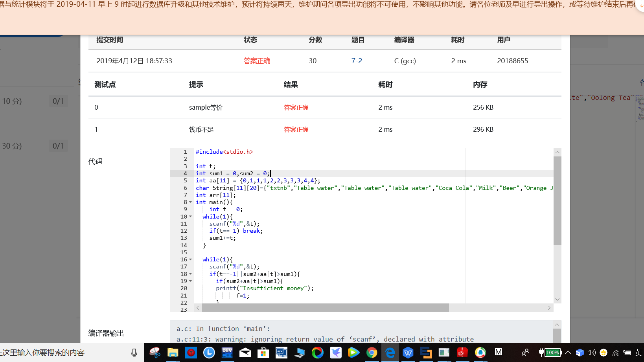
Task: Click the user ID 20188655
Action: pyautogui.click(x=513, y=61)
